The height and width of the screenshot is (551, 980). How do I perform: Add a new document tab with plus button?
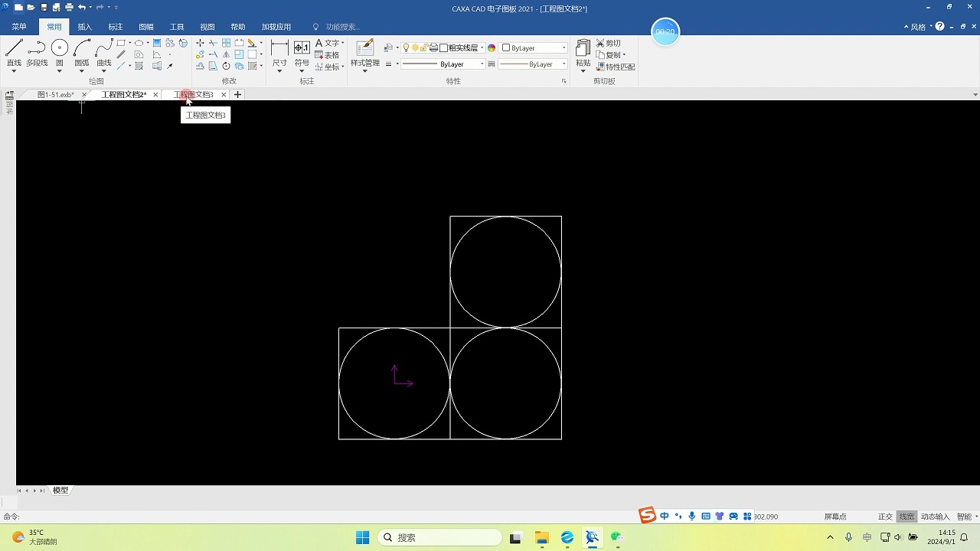click(x=237, y=95)
